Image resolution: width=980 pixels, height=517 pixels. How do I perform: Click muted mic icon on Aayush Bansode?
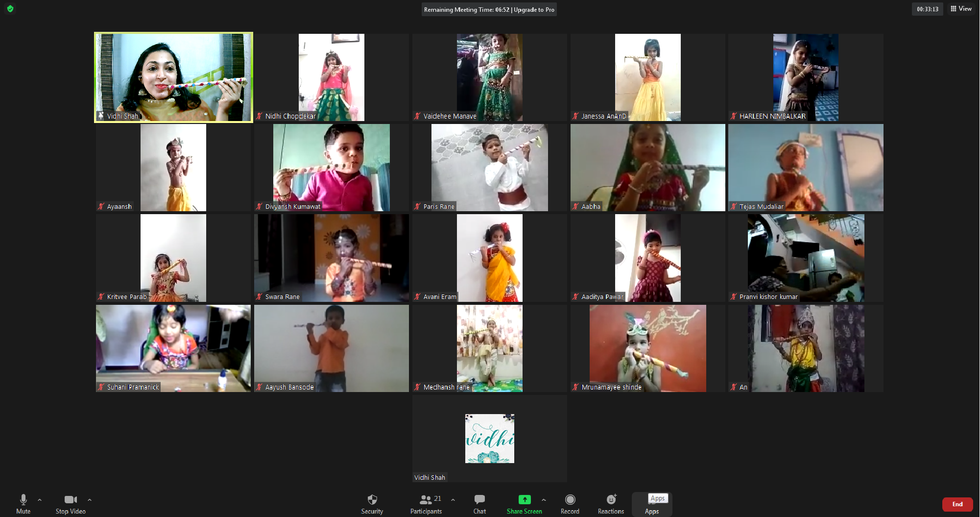[259, 387]
